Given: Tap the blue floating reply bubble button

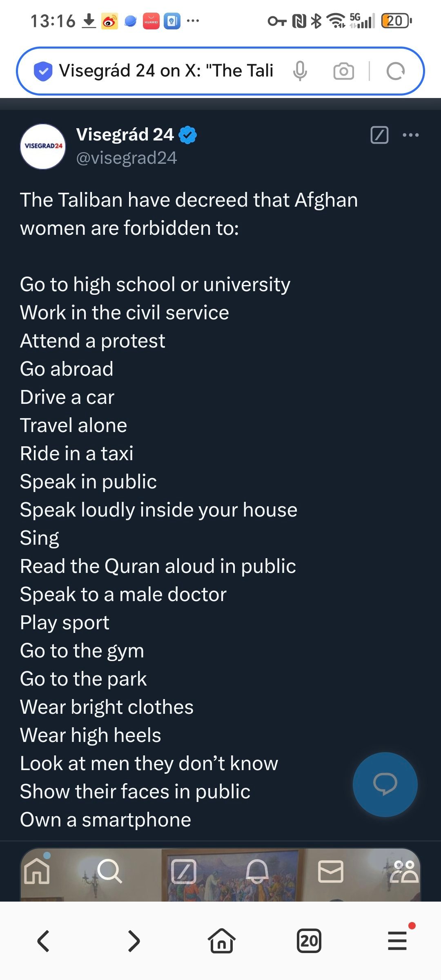Looking at the screenshot, I should tap(385, 784).
